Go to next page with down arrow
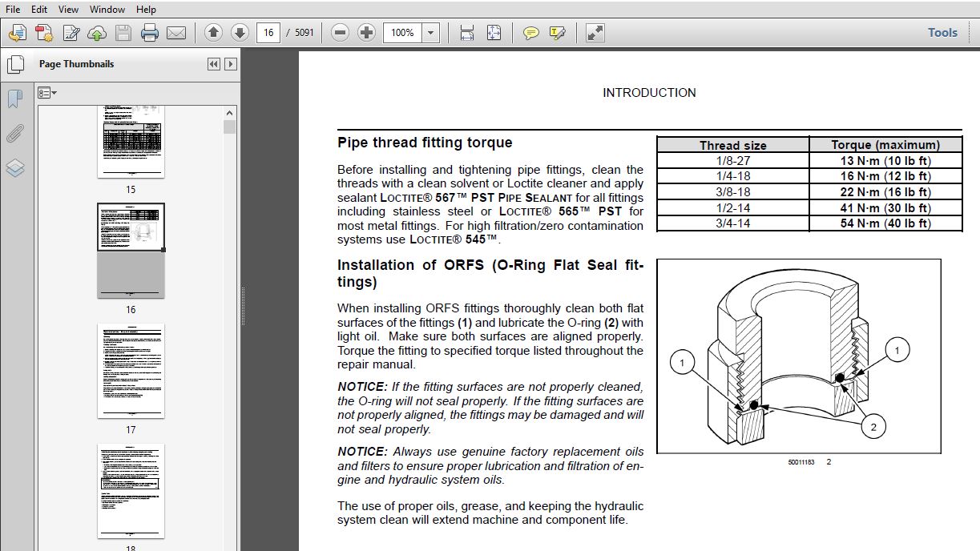 tap(240, 33)
